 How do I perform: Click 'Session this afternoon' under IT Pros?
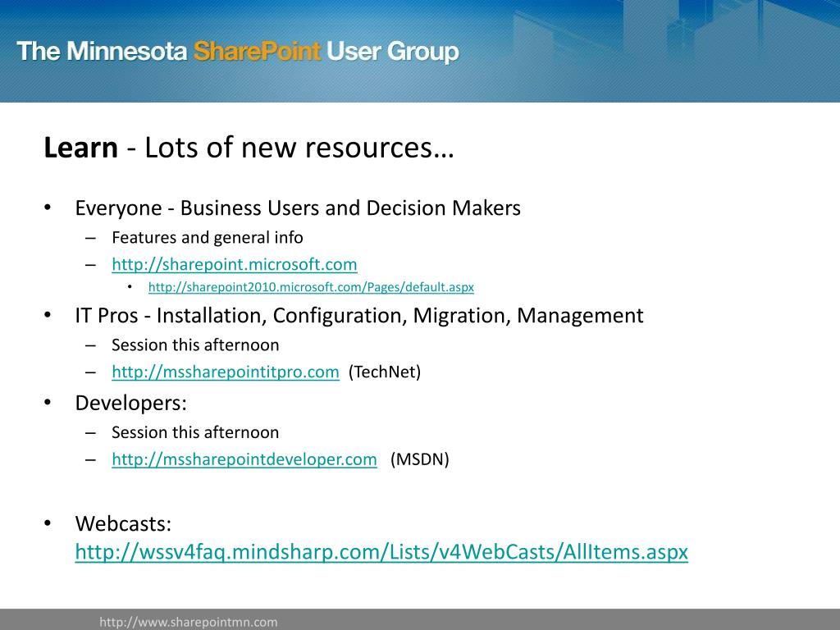coord(195,345)
